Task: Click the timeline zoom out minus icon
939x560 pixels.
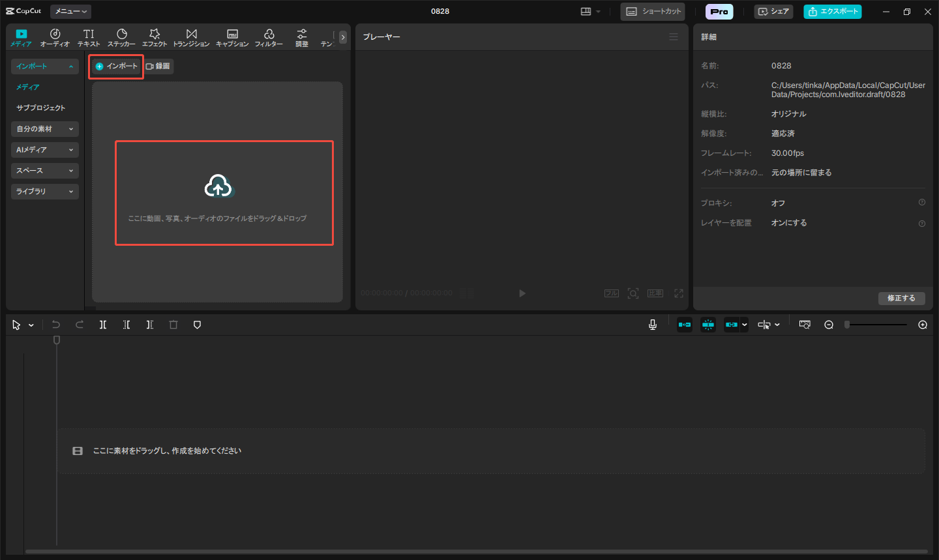Action: (829, 325)
